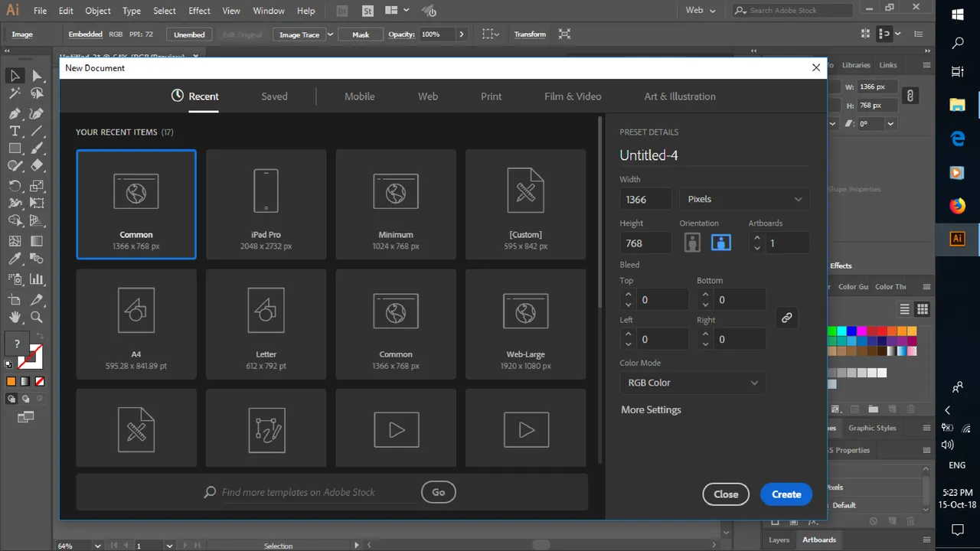Toggle the bleed link chain icon
Image resolution: width=980 pixels, height=551 pixels.
click(x=786, y=318)
